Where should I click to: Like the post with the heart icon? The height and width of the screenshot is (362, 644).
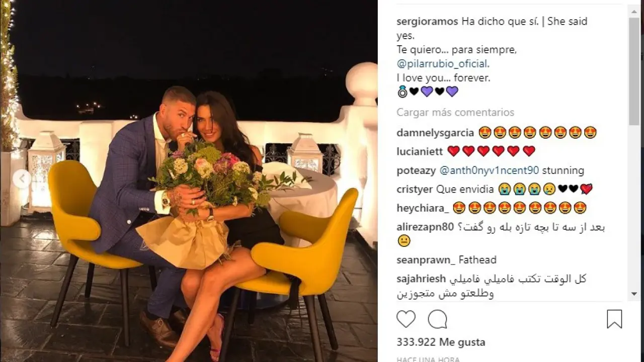coord(406,319)
